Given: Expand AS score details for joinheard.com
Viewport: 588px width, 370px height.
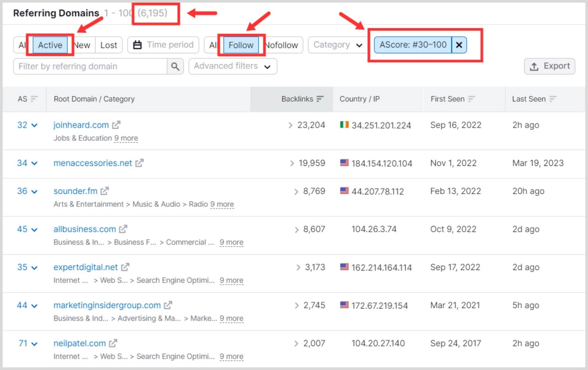Looking at the screenshot, I should 34,125.
